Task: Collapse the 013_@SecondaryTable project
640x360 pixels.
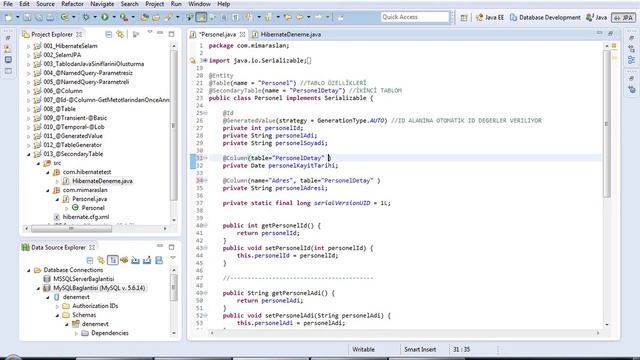Action: point(29,154)
